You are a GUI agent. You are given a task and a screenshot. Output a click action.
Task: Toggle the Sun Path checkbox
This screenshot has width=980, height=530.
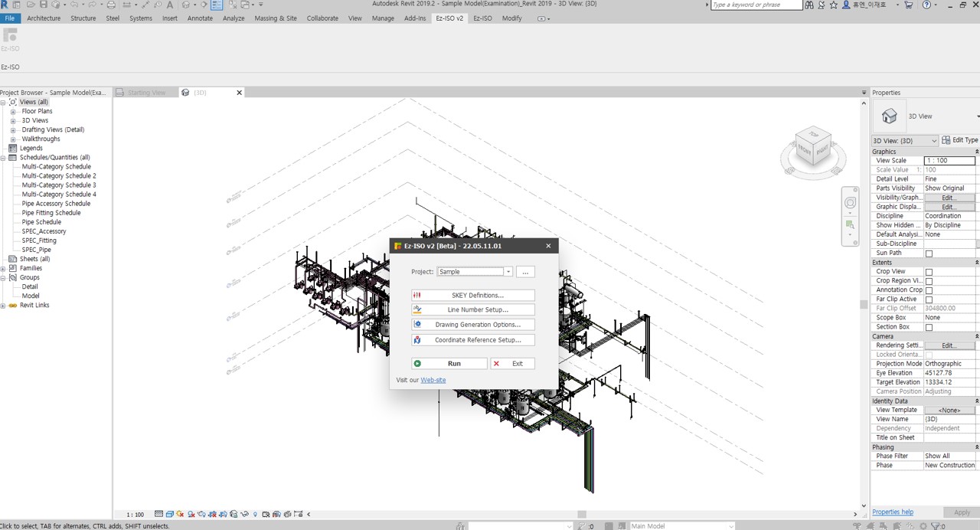tap(929, 254)
